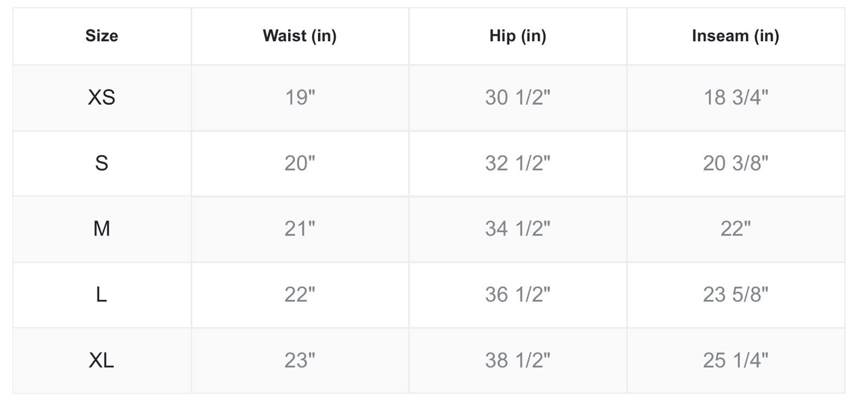Screen dimensions: 868x400
Task: Select the S size row label
Action: click(x=101, y=163)
